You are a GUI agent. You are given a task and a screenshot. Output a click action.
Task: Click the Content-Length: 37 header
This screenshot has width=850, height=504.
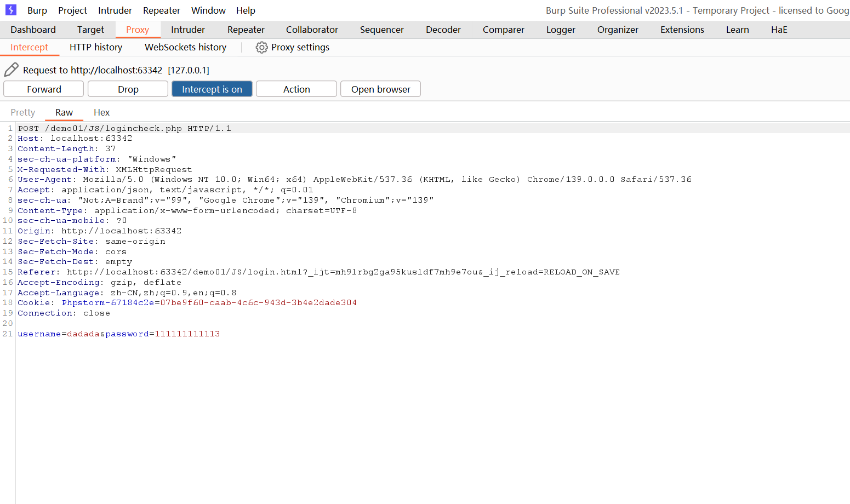67,149
